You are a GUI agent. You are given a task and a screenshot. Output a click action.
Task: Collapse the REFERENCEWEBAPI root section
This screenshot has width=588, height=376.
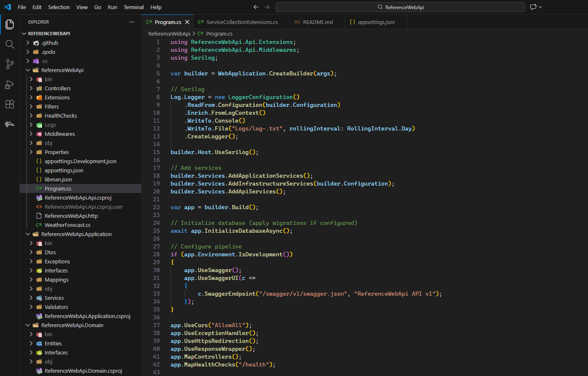pos(81,34)
